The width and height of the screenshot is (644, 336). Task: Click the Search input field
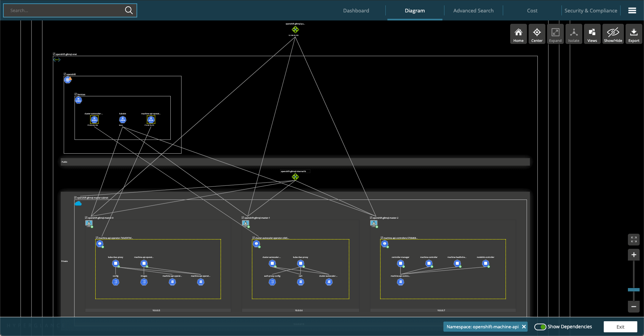tap(70, 10)
